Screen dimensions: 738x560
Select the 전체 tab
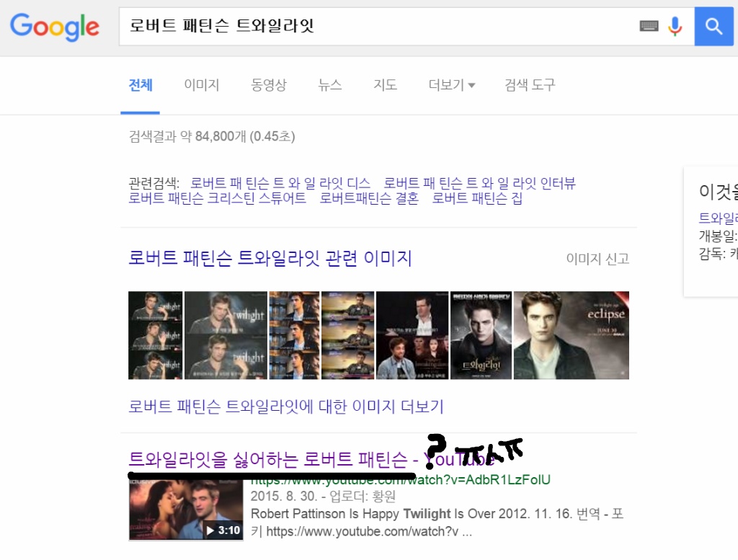tap(141, 85)
